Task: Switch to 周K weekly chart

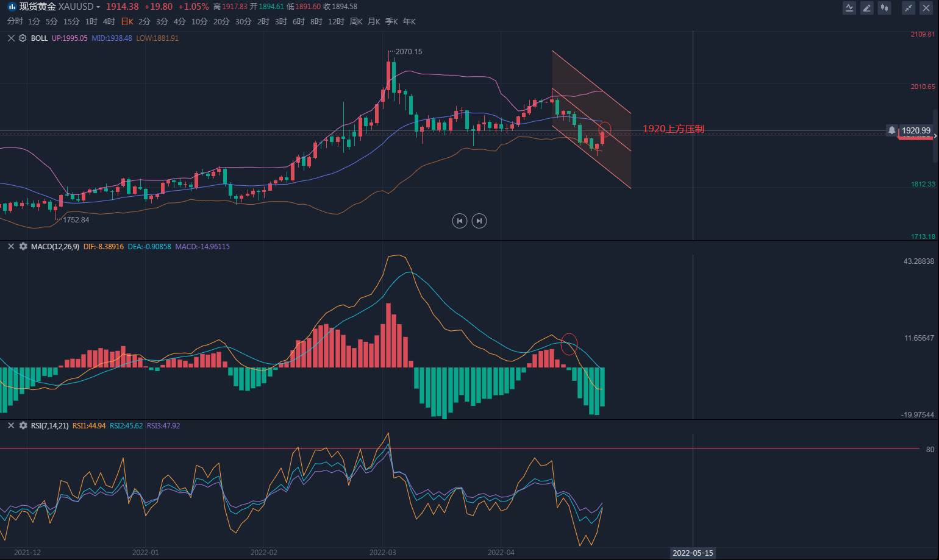Action: click(356, 21)
